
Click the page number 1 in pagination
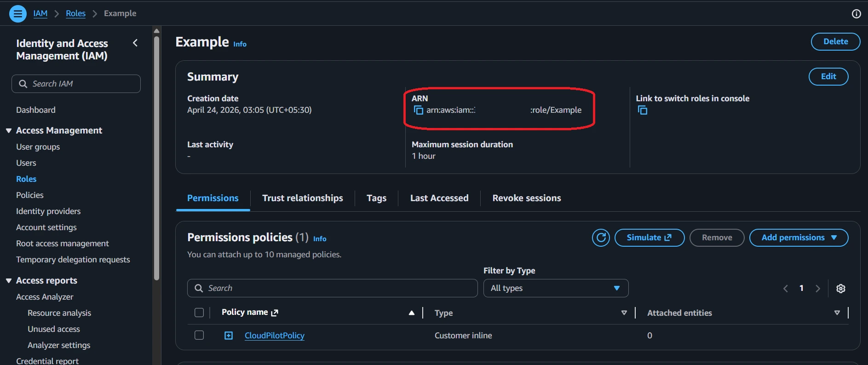801,288
